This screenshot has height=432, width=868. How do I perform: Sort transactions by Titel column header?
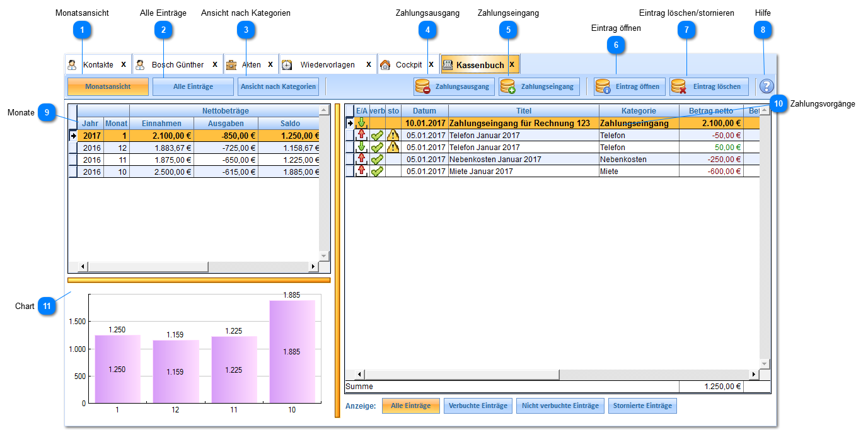pos(524,111)
